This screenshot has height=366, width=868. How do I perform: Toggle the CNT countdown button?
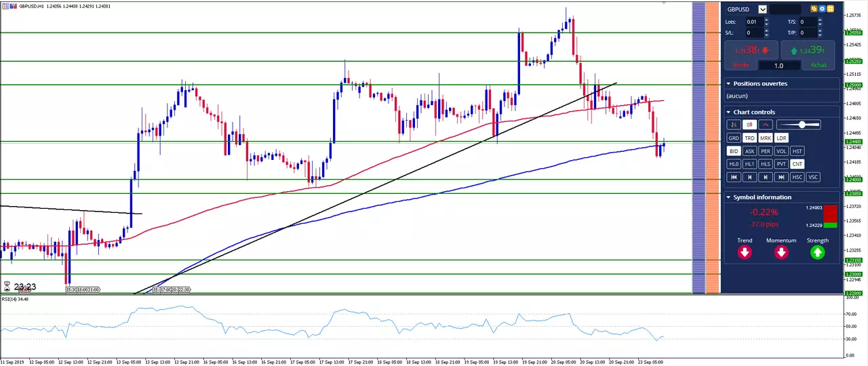click(x=797, y=164)
